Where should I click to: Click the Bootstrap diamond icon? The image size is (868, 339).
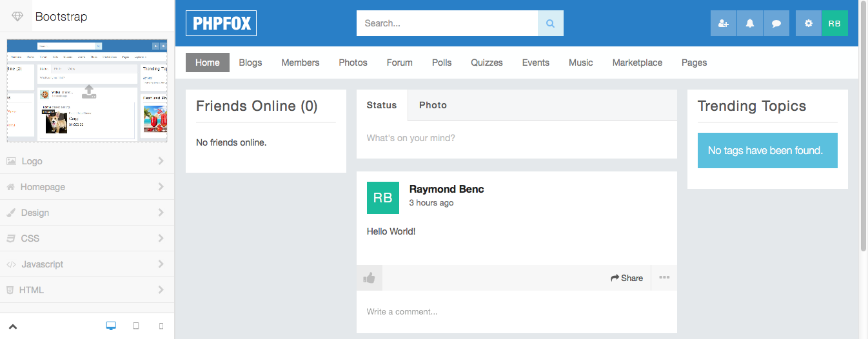pos(17,17)
